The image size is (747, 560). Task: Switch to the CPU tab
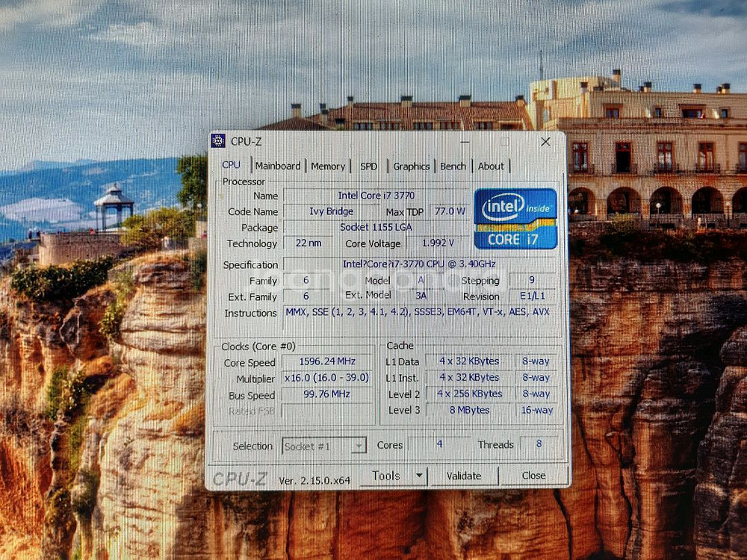point(231,165)
